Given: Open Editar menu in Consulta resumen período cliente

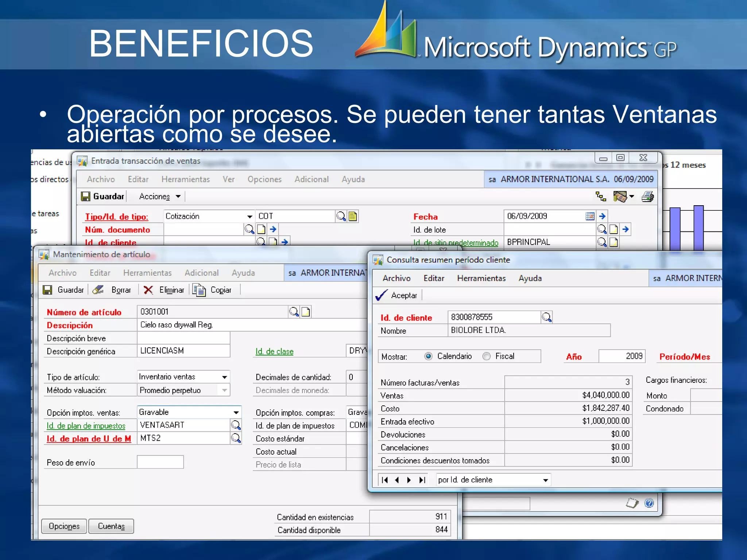Looking at the screenshot, I should point(434,279).
